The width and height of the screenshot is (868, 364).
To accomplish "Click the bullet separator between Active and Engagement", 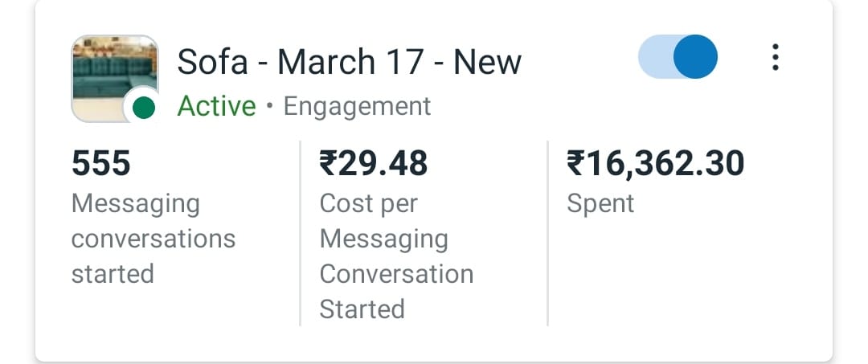I will 270,107.
